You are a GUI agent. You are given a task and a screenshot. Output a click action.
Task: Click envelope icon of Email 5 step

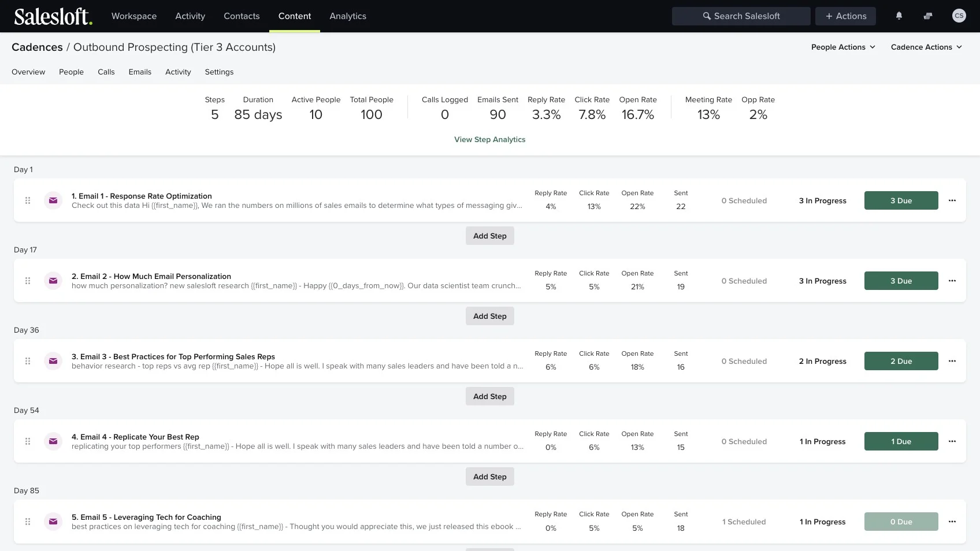point(53,522)
